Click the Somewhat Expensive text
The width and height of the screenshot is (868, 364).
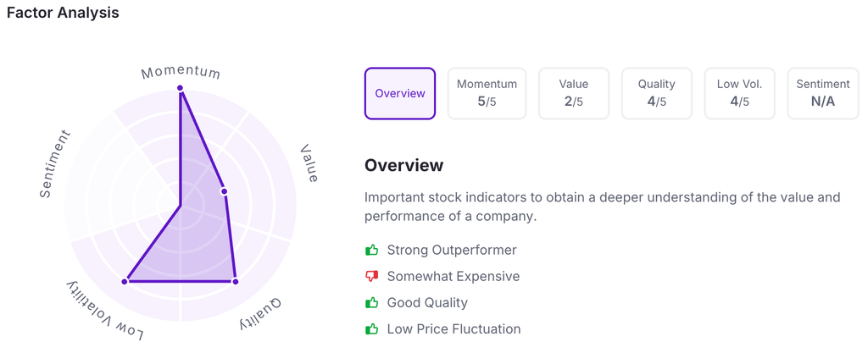point(453,276)
